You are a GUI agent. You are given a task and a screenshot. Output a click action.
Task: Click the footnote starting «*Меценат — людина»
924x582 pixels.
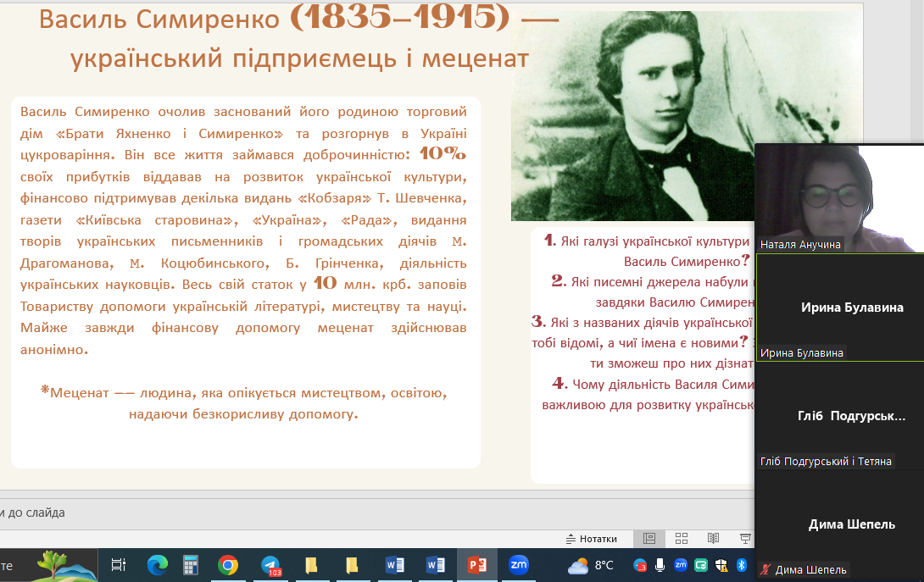coord(243,403)
